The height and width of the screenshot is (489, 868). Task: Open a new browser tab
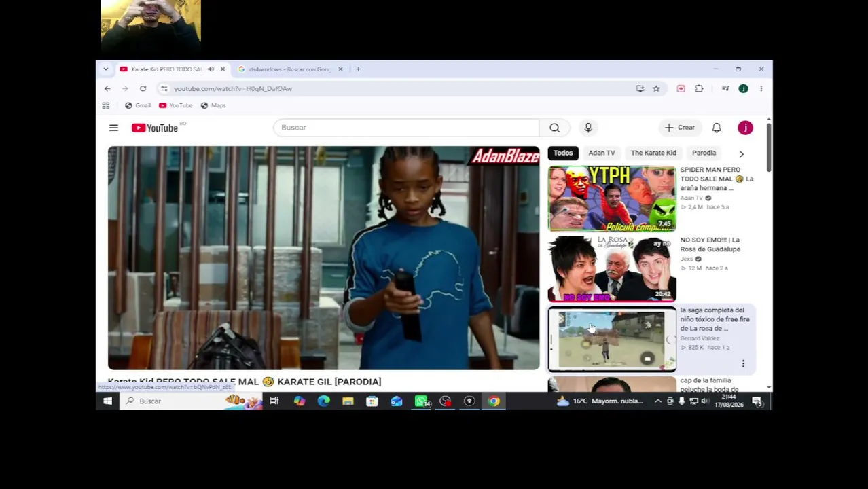[358, 69]
